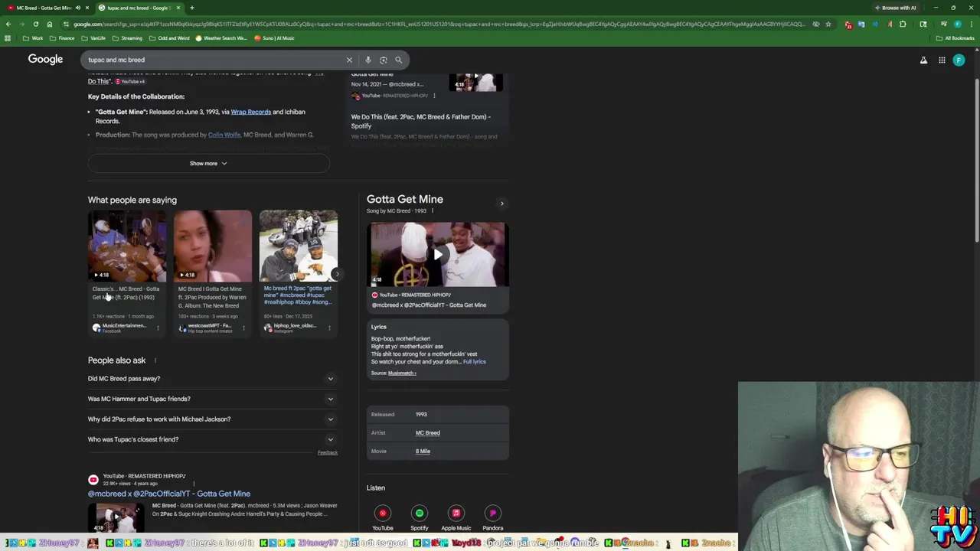
Task: Open Pandora in the Listen section
Action: click(493, 517)
